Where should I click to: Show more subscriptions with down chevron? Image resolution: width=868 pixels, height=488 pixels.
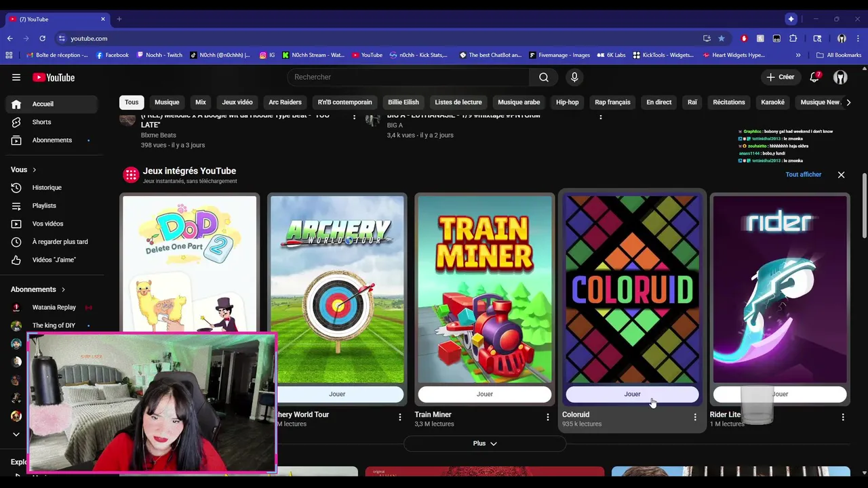[16, 434]
